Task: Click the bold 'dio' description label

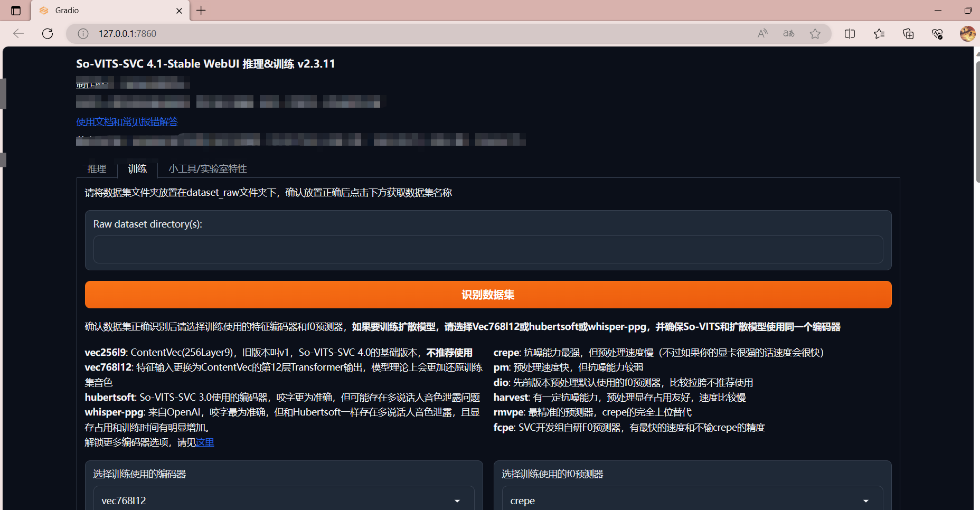Action: [x=501, y=383]
